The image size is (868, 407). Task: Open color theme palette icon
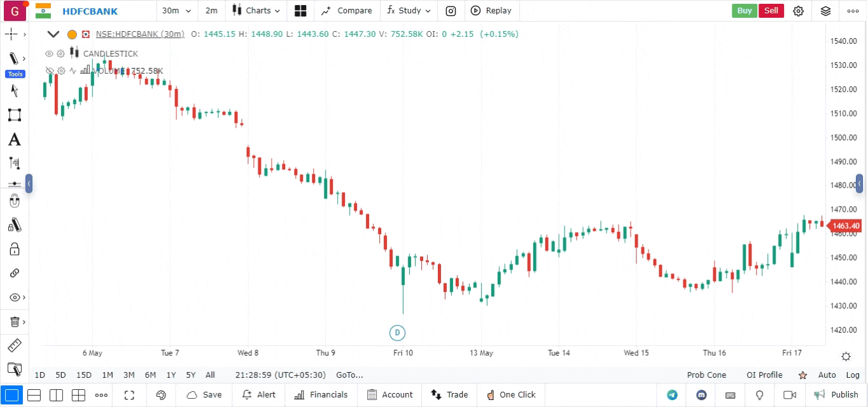pos(161,395)
